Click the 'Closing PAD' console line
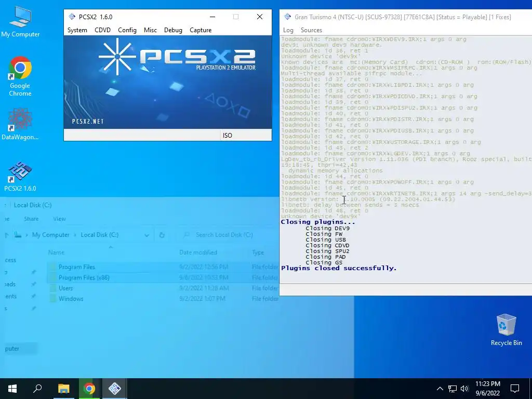Image resolution: width=532 pixels, height=399 pixels. pyautogui.click(x=326, y=257)
